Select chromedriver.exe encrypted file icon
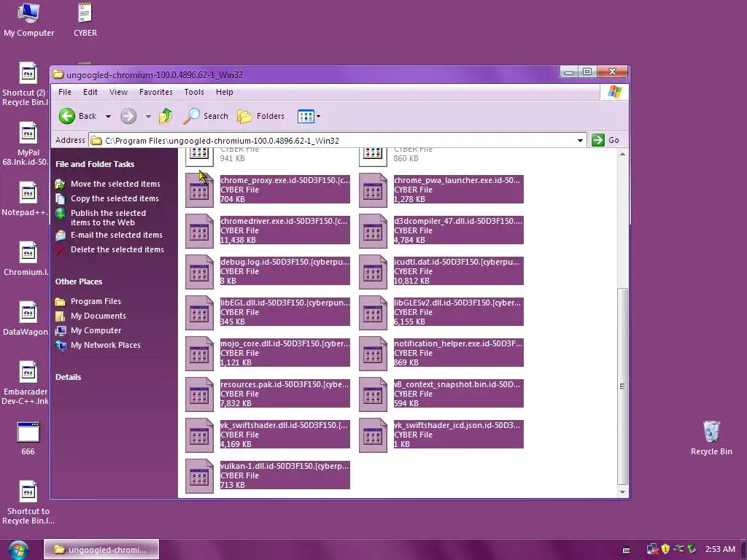 coord(199,230)
